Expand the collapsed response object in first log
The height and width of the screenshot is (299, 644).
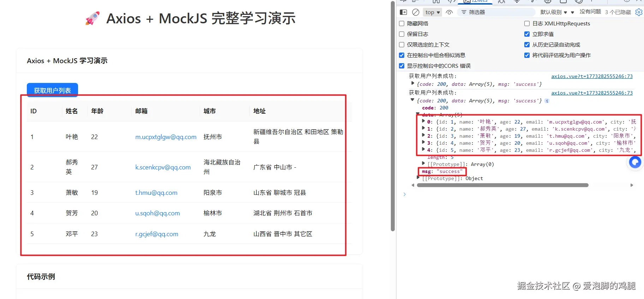412,83
